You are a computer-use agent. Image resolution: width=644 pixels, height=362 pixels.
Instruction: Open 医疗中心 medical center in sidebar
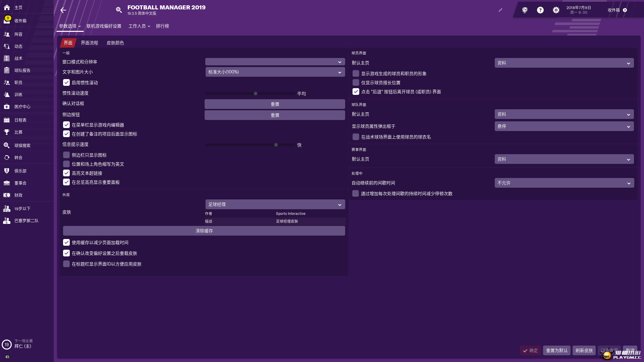click(22, 107)
